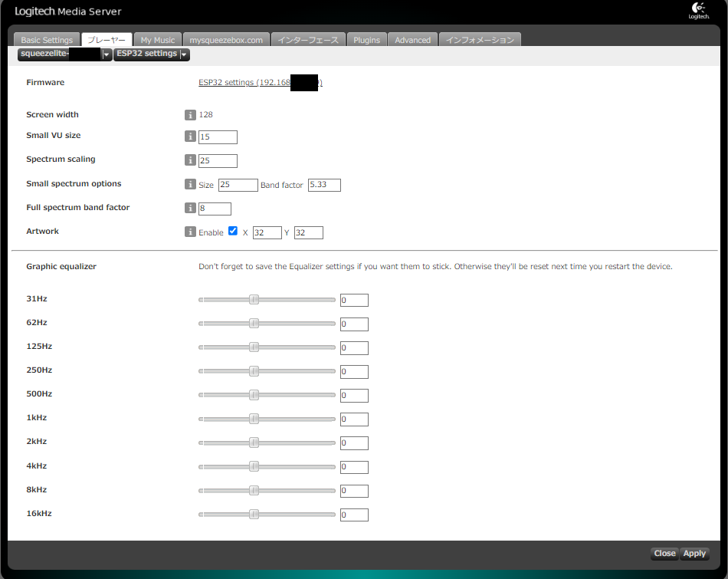Image resolution: width=728 pixels, height=579 pixels.
Task: Click the Firmware label
Action: [45, 83]
